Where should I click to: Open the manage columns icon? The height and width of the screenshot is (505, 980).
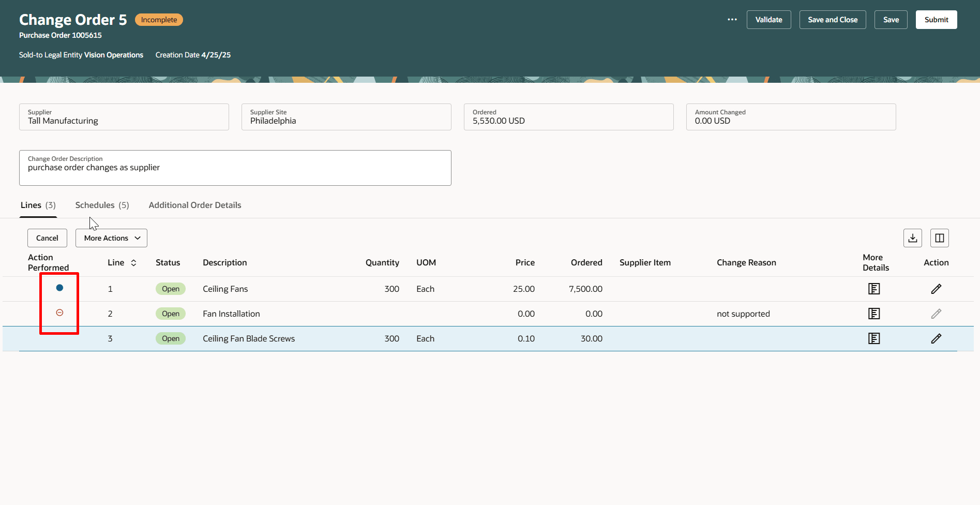pos(939,237)
